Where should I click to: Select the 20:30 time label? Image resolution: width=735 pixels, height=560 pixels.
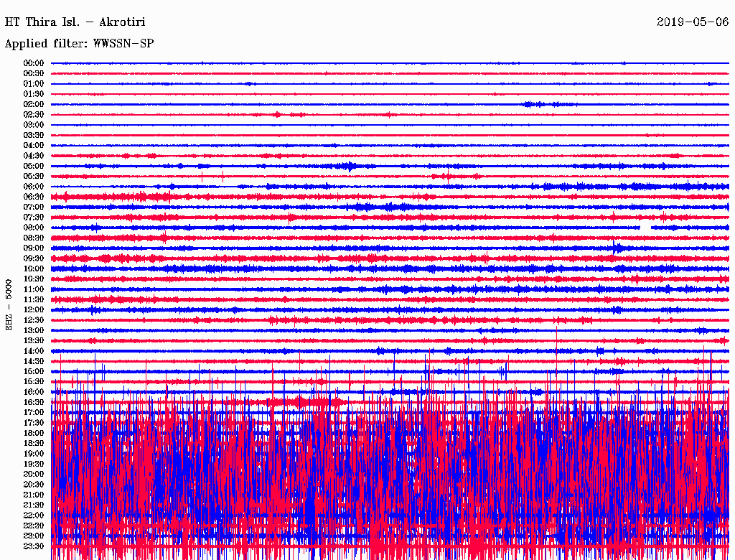(34, 485)
